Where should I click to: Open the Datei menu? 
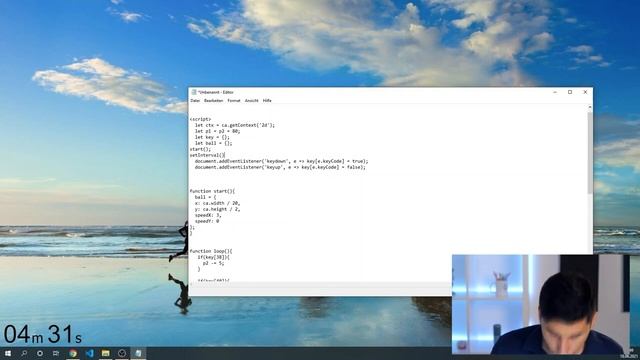point(195,100)
